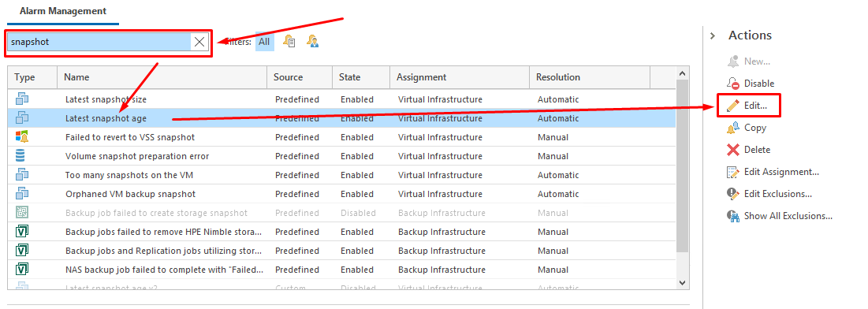The width and height of the screenshot is (868, 309).
Task: Click the Latest snapshot size type icon
Action: pos(22,99)
